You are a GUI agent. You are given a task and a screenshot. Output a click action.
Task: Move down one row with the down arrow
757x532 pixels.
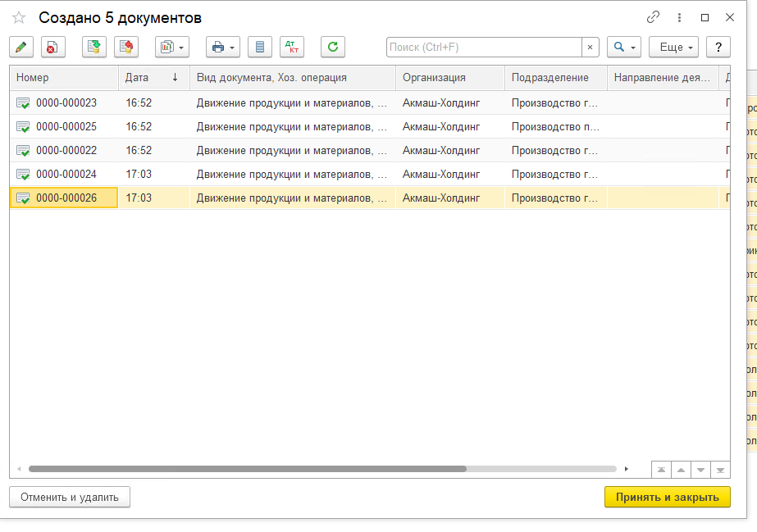point(700,470)
